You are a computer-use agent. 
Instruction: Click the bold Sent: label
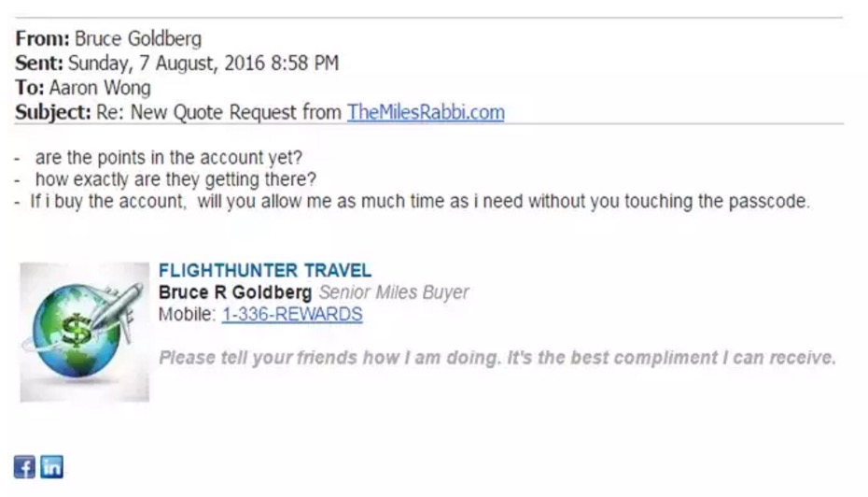(39, 64)
